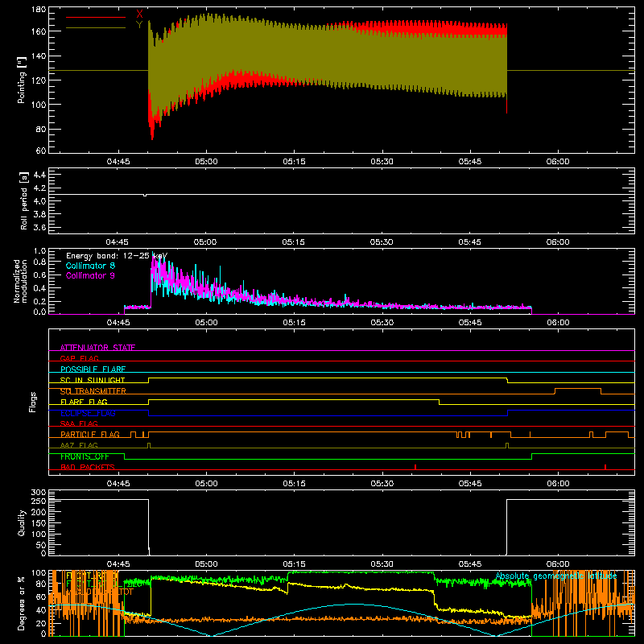Click the 05:15 tick label under Roll period plot
Screen dimensions: 644x644
coord(293,242)
